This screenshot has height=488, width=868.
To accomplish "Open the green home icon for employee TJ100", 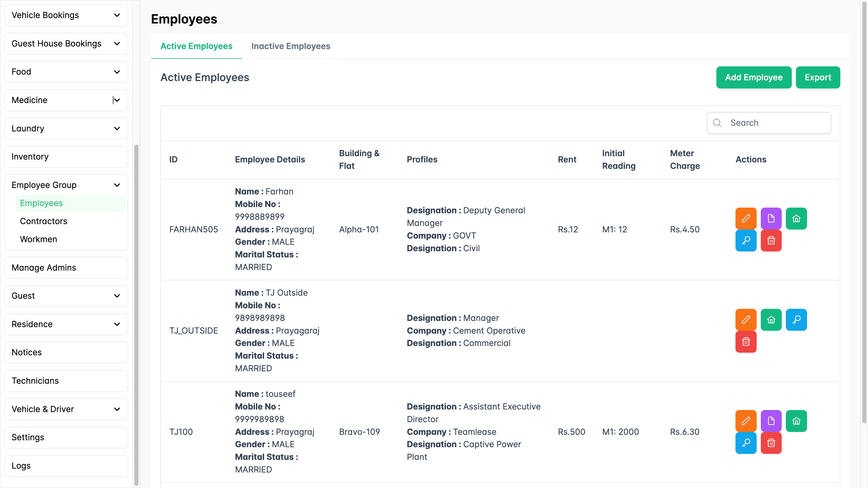I will point(796,421).
